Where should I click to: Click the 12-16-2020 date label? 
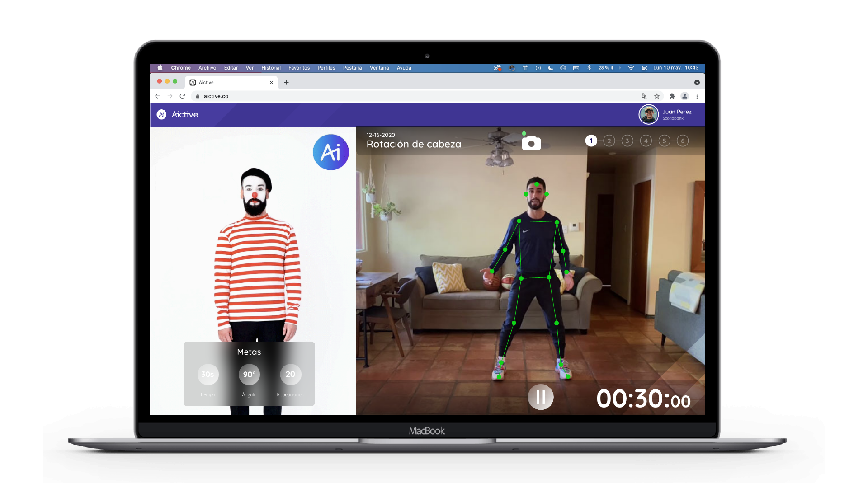click(381, 135)
